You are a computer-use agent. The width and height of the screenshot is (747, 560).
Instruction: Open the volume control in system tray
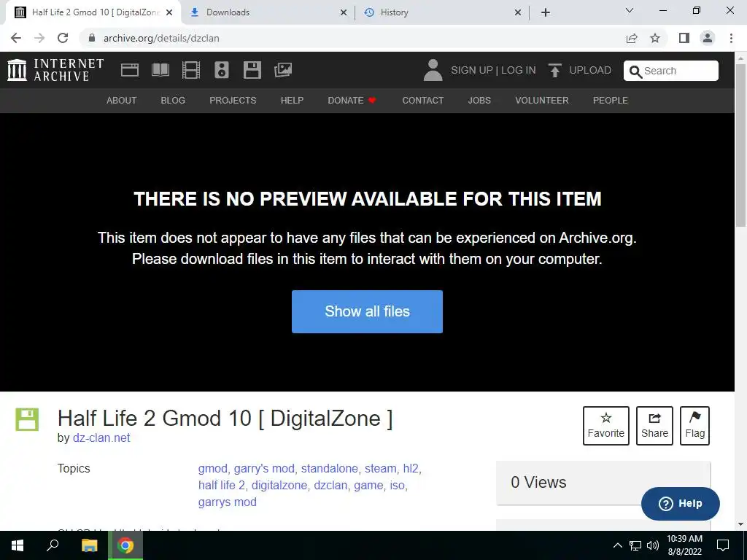[x=653, y=545]
